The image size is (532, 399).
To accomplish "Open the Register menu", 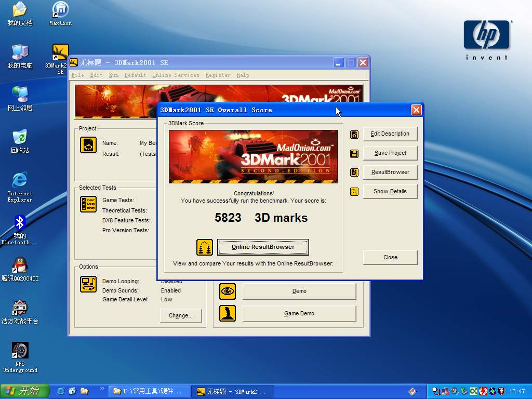I will point(218,75).
